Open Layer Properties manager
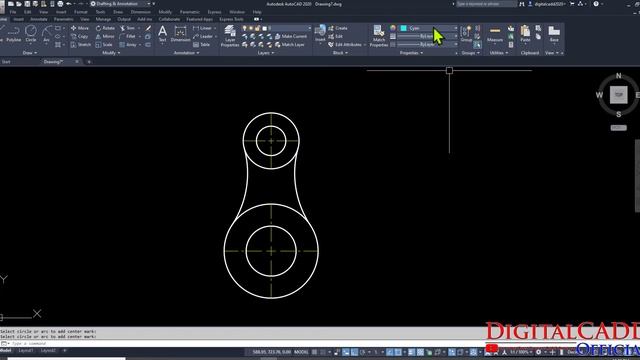The height and width of the screenshot is (360, 640). point(230,36)
